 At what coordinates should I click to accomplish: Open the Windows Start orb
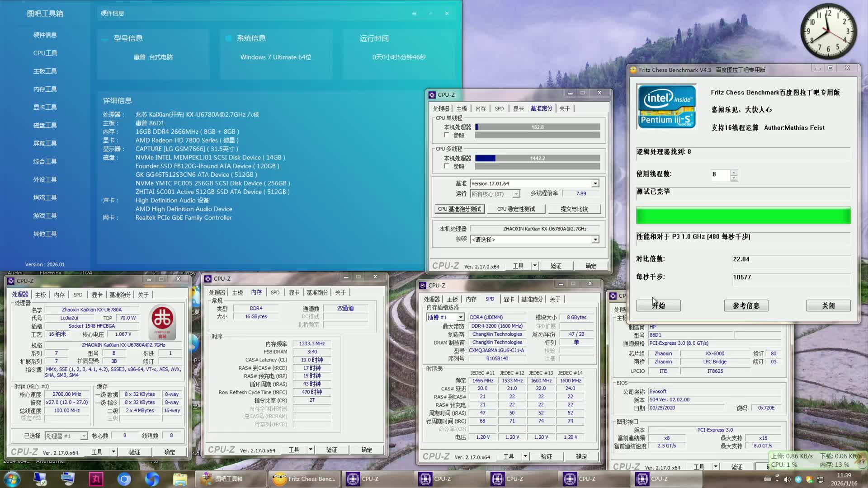tap(12, 479)
